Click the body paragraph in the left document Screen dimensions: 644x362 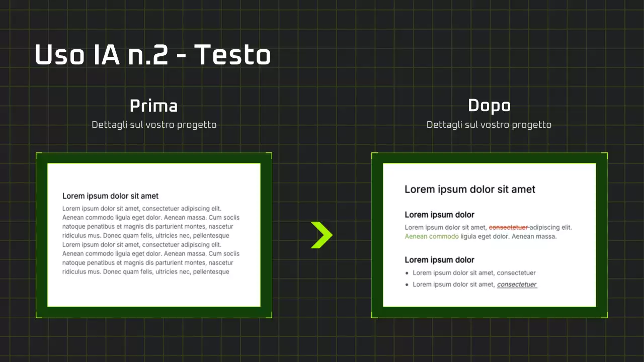coord(151,240)
